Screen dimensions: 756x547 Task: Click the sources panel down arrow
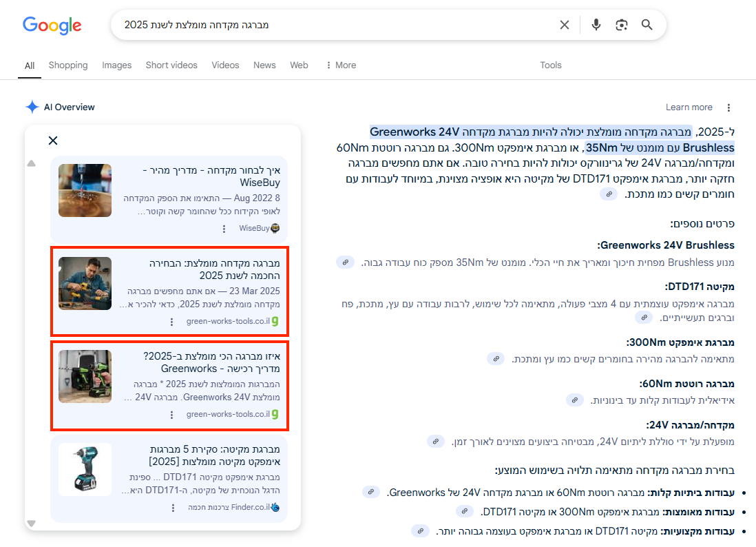click(x=32, y=524)
